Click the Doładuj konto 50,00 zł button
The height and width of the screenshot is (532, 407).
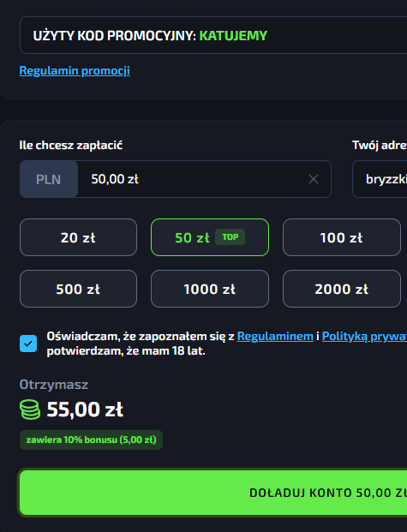click(213, 493)
